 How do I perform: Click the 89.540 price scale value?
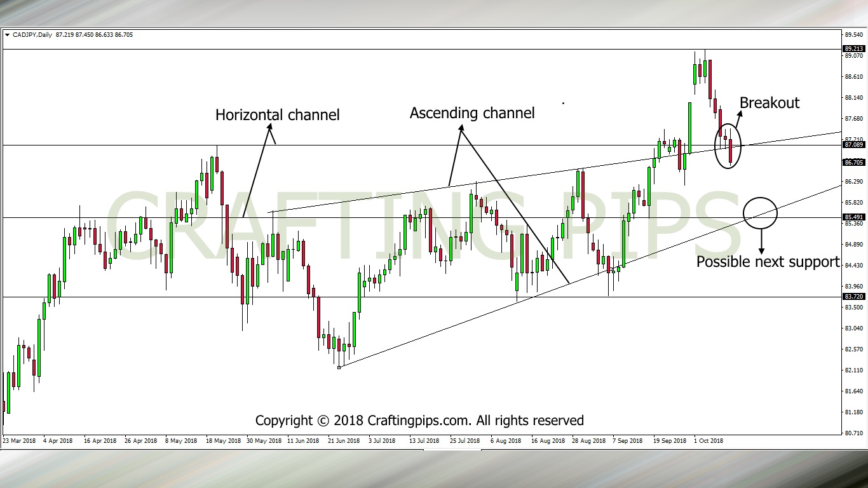[x=853, y=35]
